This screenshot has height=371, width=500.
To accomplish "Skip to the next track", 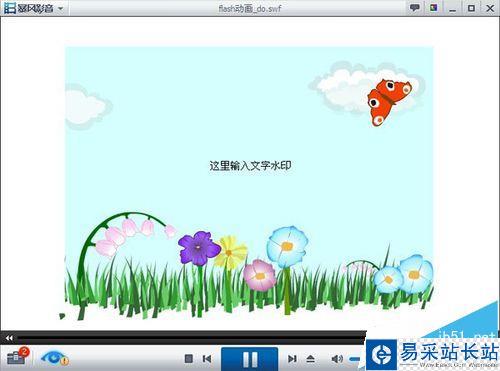I will coord(292,359).
